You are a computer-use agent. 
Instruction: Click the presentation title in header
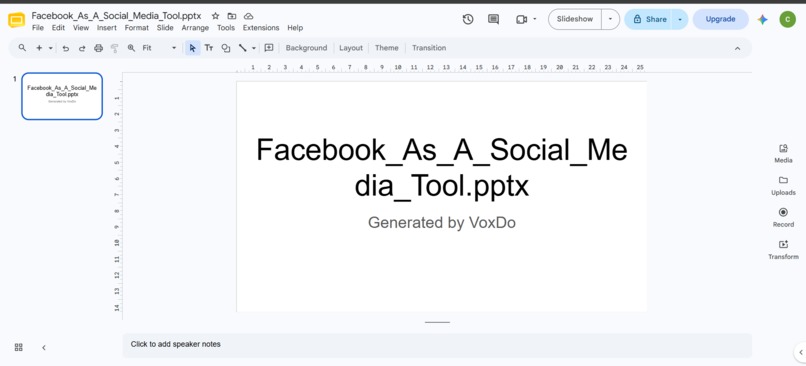pyautogui.click(x=117, y=16)
